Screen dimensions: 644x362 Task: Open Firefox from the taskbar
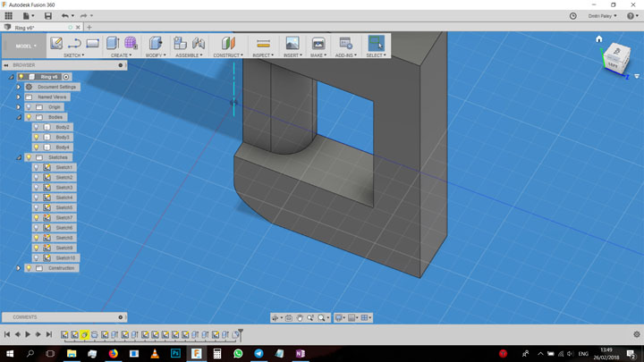[x=113, y=353]
